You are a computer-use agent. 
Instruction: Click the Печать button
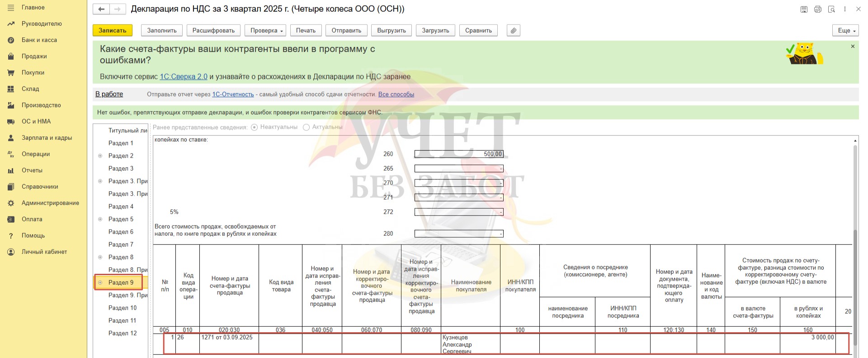point(306,30)
